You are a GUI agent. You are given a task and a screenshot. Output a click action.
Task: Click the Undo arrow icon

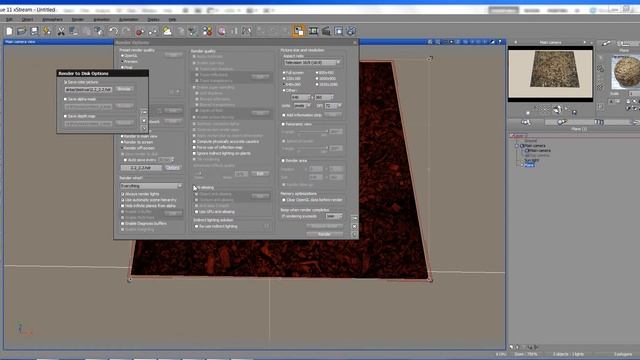pyautogui.click(x=113, y=31)
